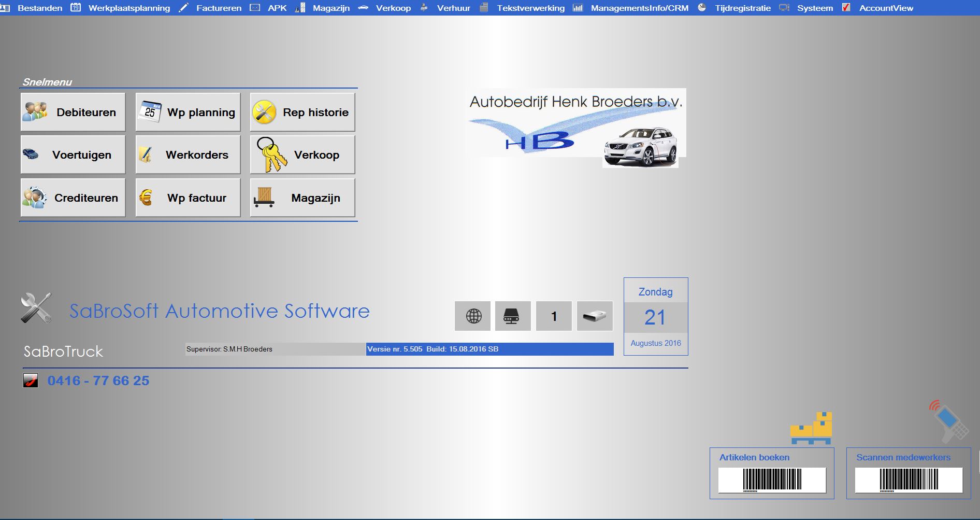Open the Werkplaatsplanning menu
Screen dimensions: 980x520
point(129,8)
